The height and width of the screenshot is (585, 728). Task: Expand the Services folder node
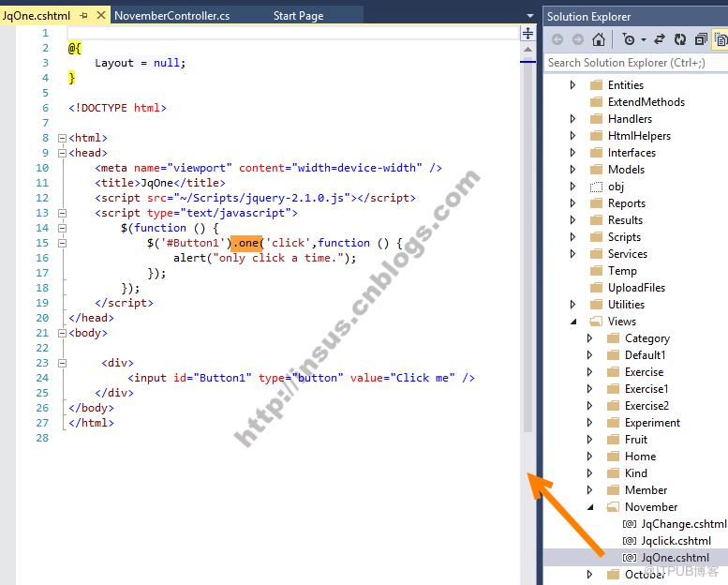(572, 254)
